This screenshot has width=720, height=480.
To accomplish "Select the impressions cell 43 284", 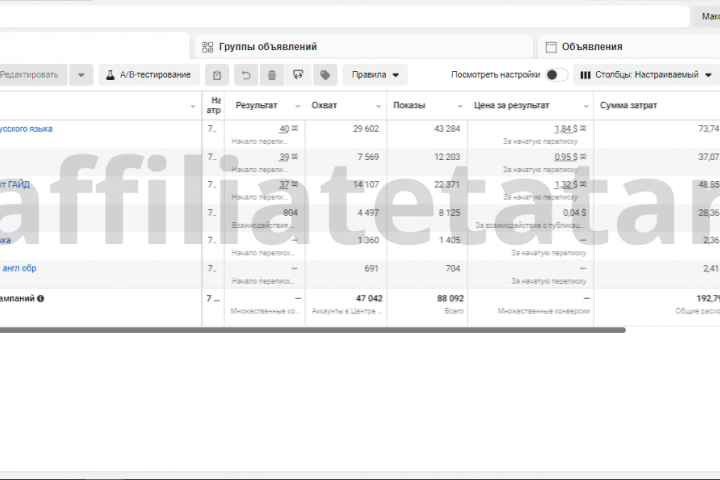I will [x=447, y=129].
